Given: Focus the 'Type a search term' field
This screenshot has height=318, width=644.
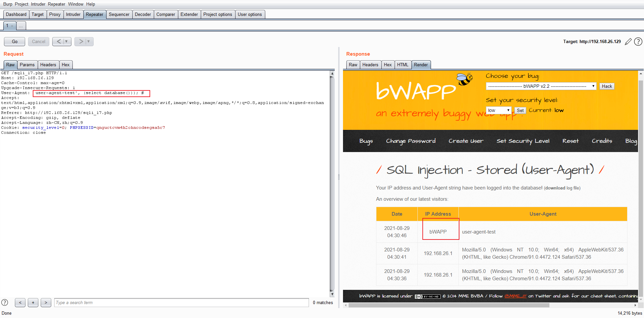Looking at the screenshot, I should [182, 302].
